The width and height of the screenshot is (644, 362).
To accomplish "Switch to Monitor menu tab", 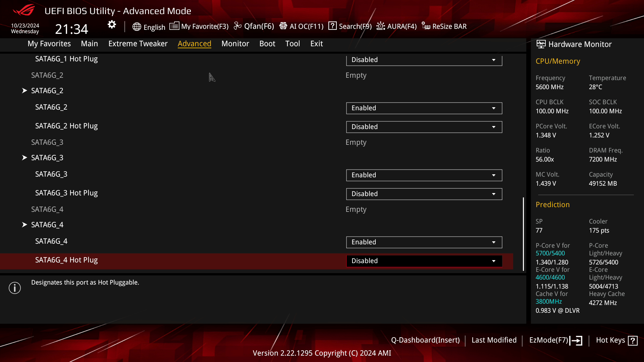I will [235, 44].
